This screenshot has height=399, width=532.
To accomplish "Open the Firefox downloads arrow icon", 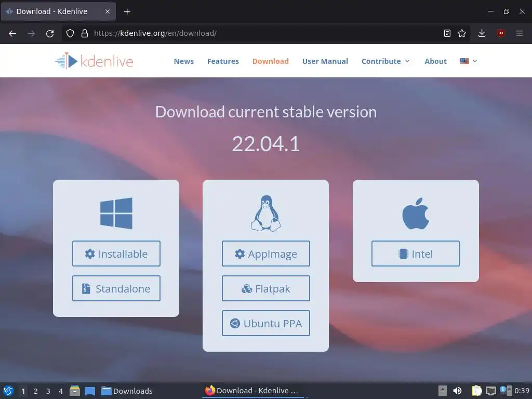I will [482, 33].
